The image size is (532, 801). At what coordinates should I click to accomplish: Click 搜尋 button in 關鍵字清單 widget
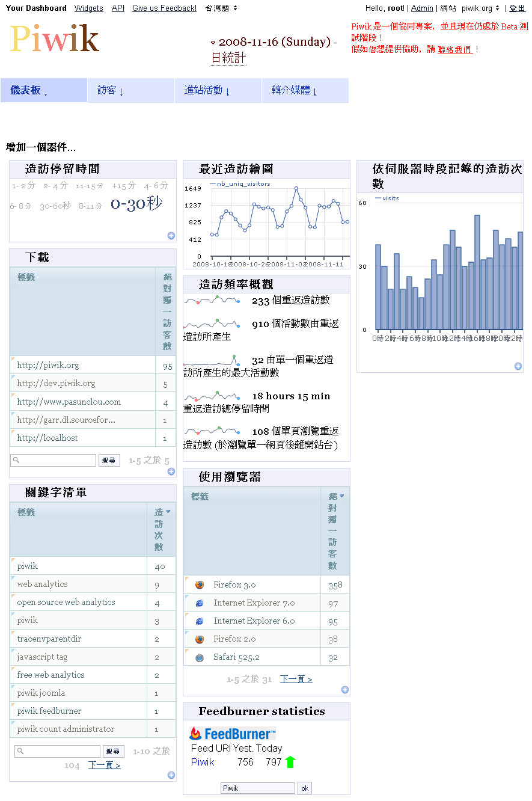(113, 751)
